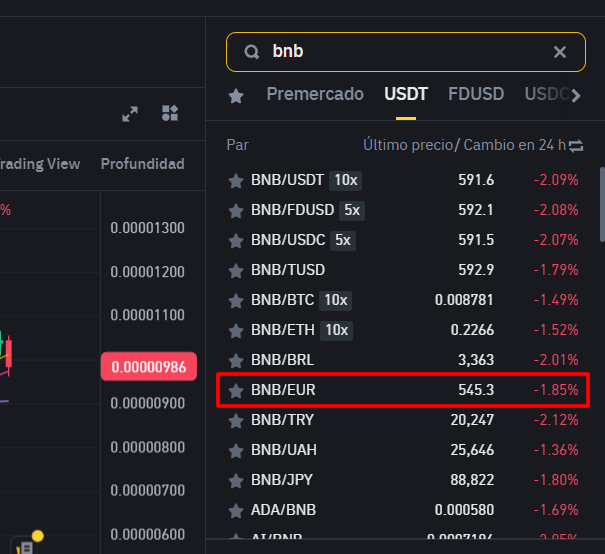The height and width of the screenshot is (554, 605).
Task: Favorite the BNB/FDUSD pair star
Action: [x=236, y=211]
